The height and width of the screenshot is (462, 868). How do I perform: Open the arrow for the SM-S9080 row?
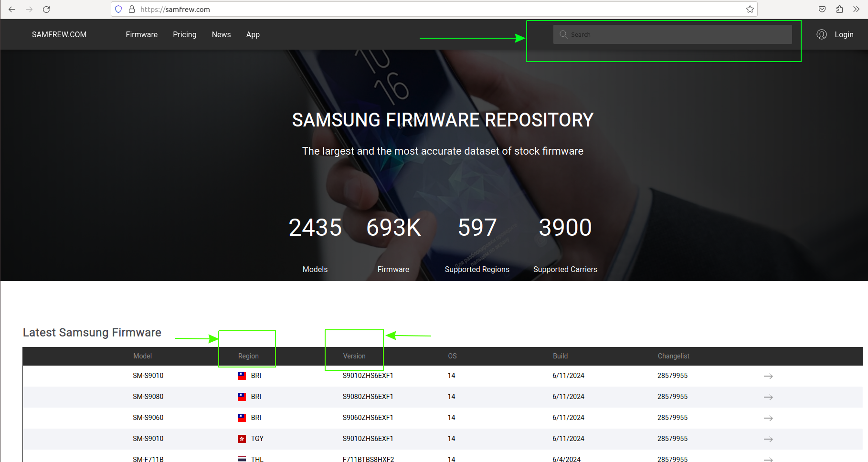point(768,397)
